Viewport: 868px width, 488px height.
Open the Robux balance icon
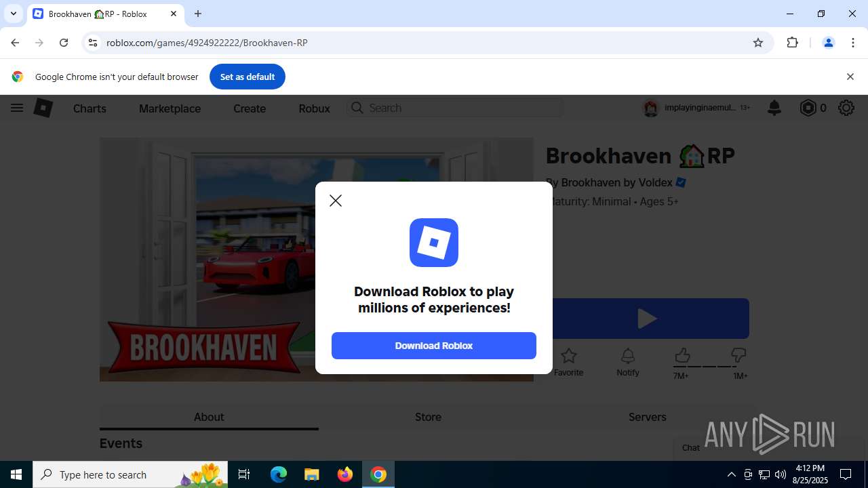click(808, 108)
